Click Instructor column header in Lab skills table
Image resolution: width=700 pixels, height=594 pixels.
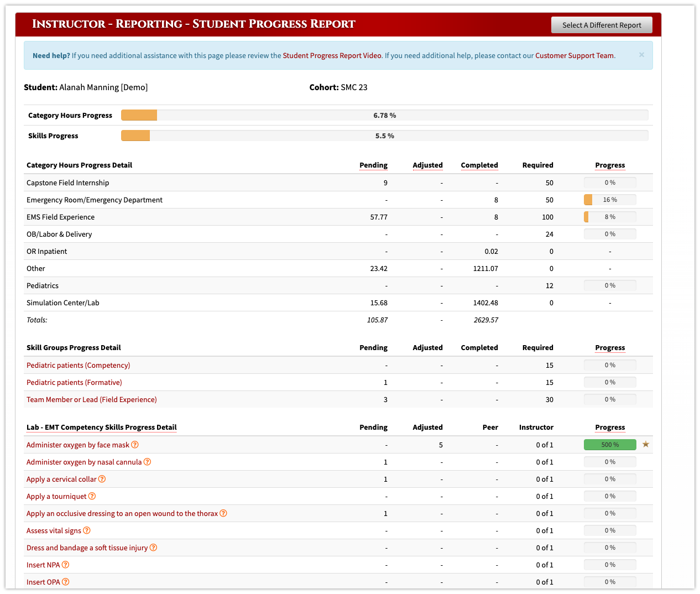(536, 427)
